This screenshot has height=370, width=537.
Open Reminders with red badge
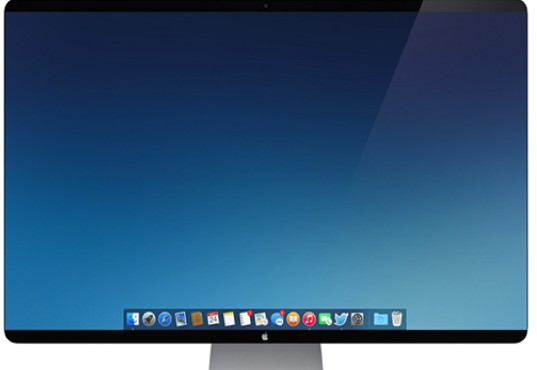245,319
